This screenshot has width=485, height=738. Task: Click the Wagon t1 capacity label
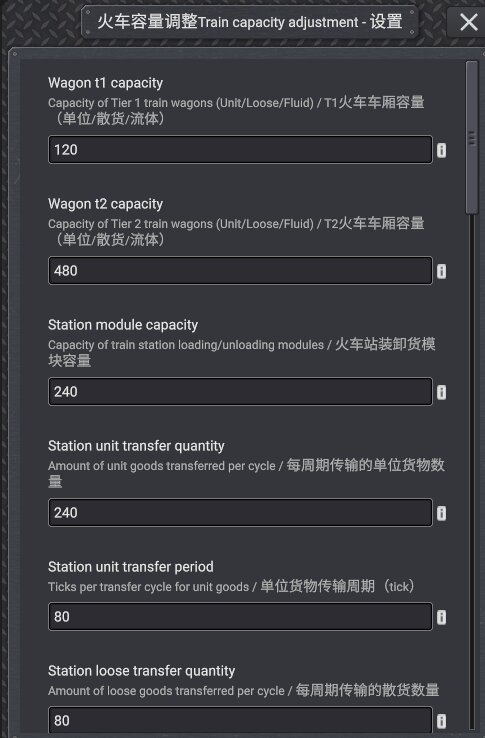105,83
